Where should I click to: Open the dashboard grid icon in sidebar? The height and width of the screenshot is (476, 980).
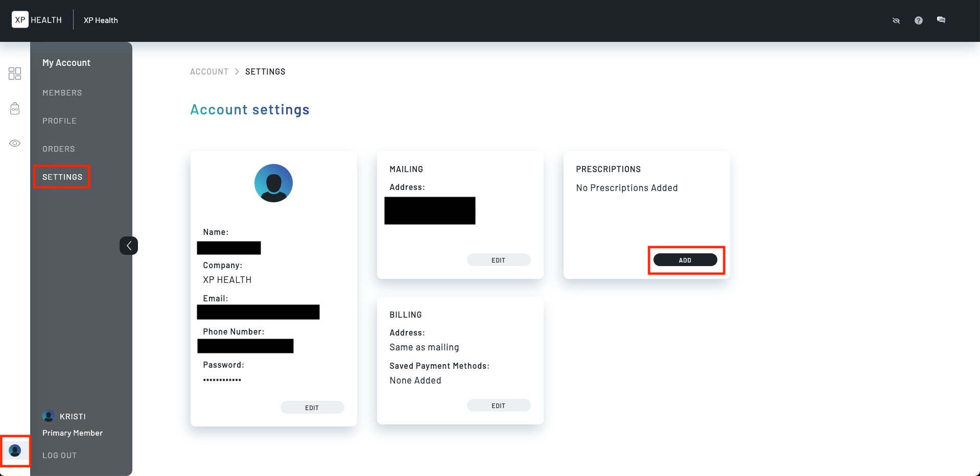tap(15, 74)
